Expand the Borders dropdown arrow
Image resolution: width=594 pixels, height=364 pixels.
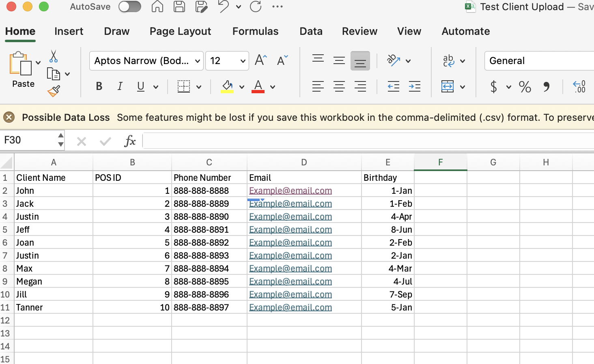click(199, 87)
